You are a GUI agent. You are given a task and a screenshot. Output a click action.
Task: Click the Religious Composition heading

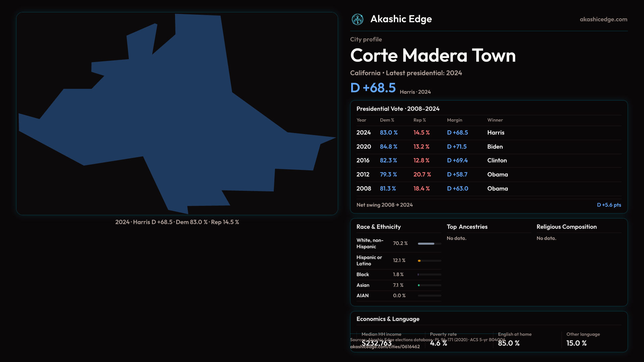566,227
